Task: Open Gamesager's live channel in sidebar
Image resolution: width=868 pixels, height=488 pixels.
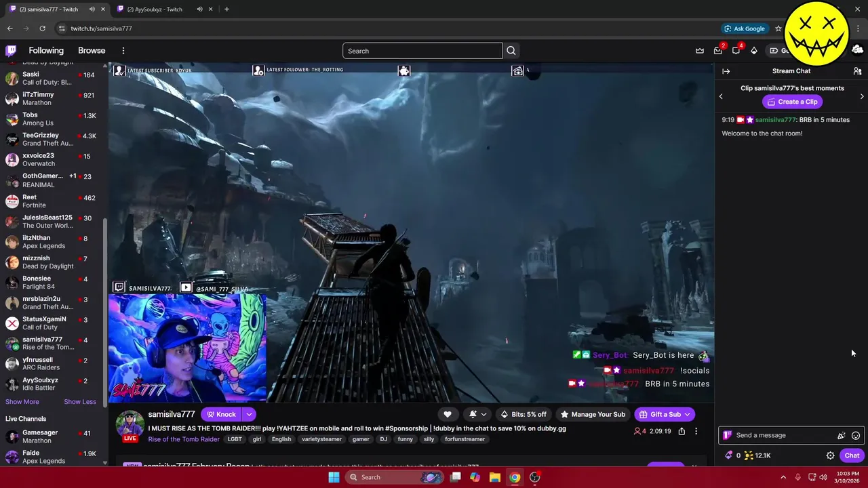Action: 52,436
